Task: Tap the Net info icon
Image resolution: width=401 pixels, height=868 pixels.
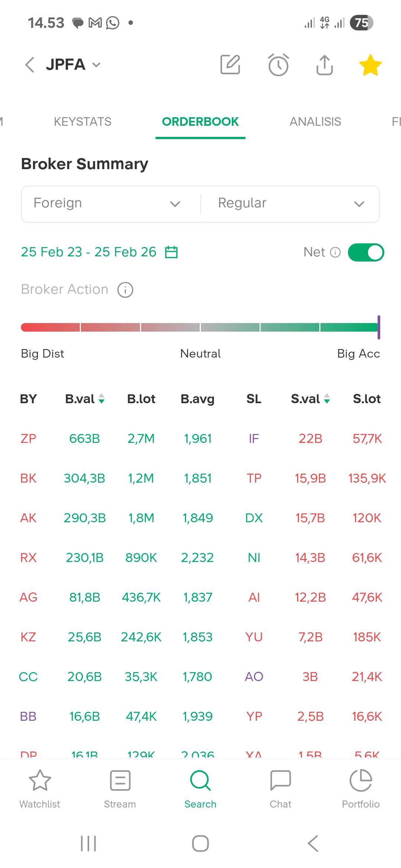Action: click(335, 252)
